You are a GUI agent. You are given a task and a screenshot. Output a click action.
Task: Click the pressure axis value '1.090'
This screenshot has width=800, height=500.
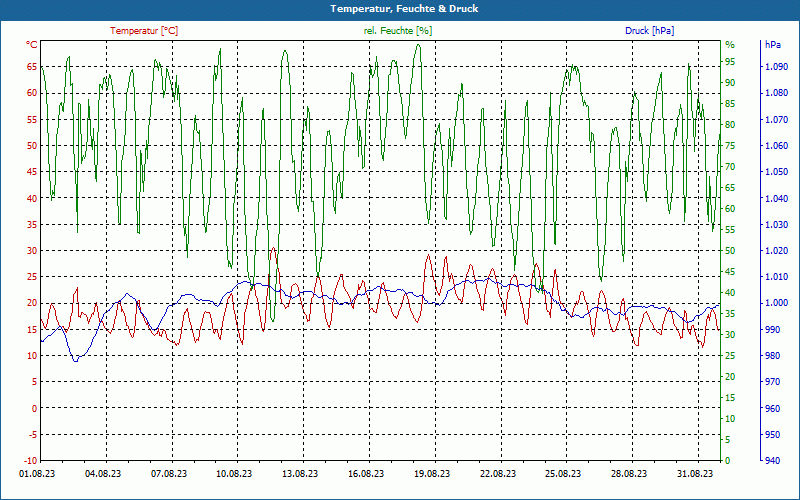pos(777,66)
